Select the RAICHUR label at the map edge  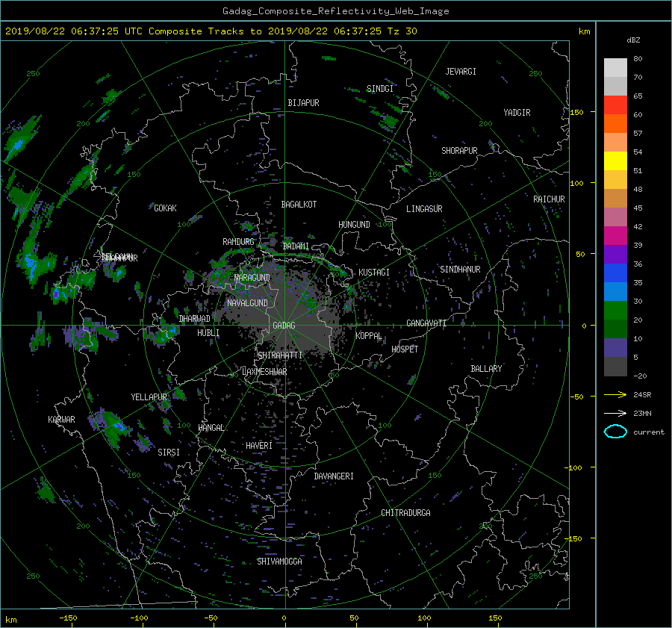point(549,199)
